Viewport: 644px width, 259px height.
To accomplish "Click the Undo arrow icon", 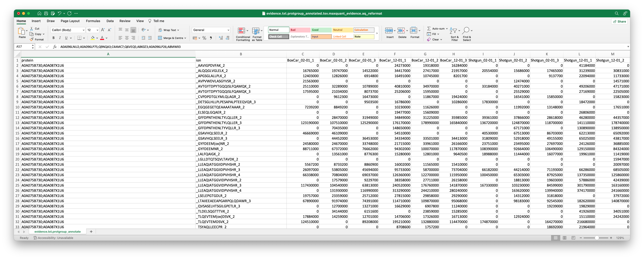I will click(x=59, y=13).
